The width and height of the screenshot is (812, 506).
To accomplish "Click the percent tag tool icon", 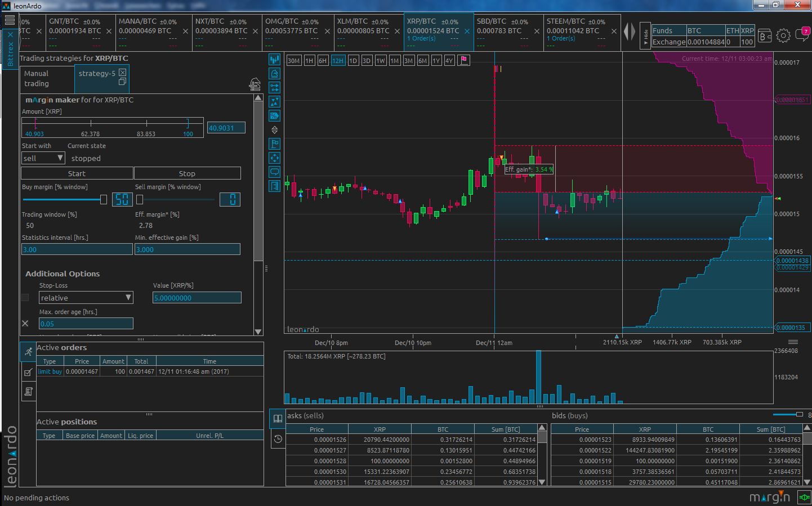I will [x=274, y=116].
